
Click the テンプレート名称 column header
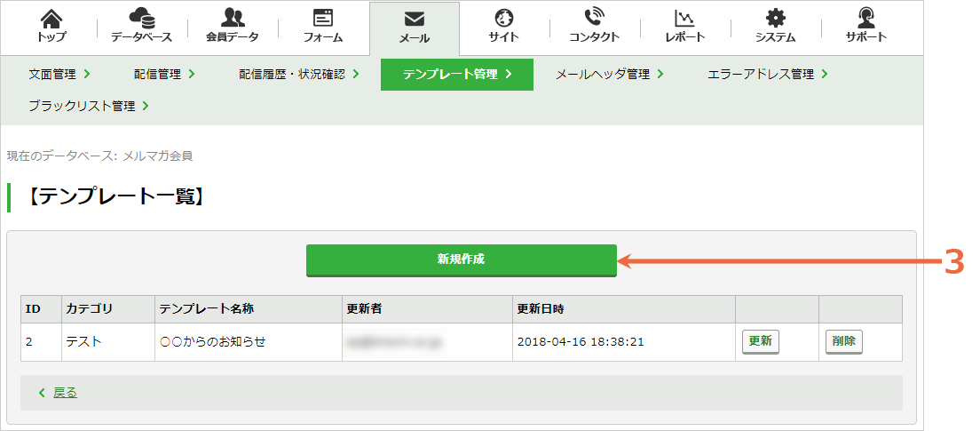point(249,309)
